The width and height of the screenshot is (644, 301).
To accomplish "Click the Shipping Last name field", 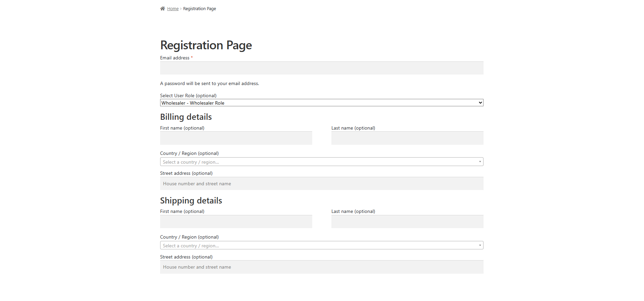I will 407,222.
